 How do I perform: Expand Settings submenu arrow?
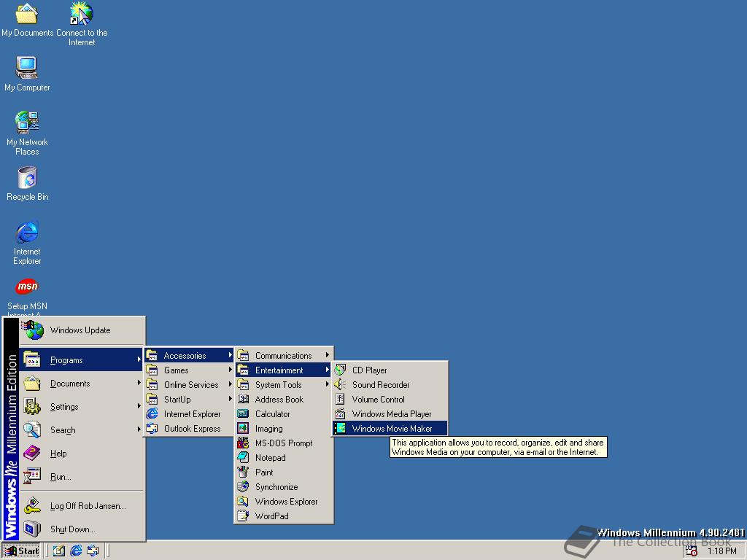pyautogui.click(x=139, y=406)
